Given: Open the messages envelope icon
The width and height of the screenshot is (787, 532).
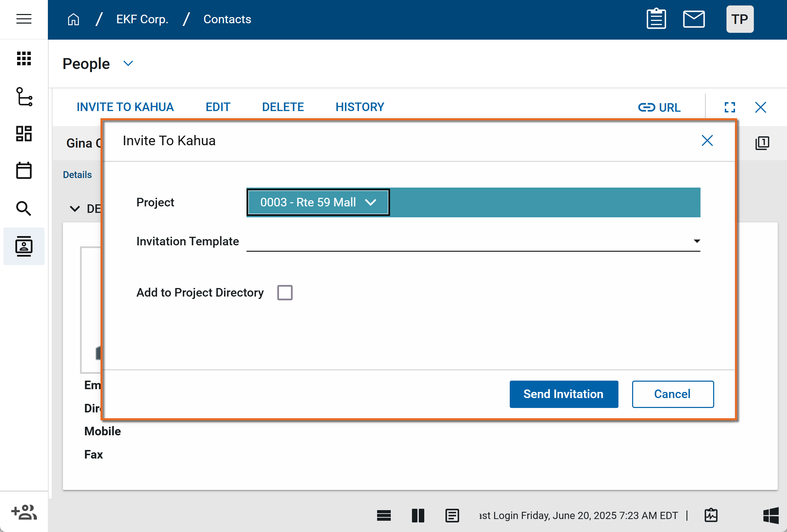Looking at the screenshot, I should pyautogui.click(x=694, y=19).
